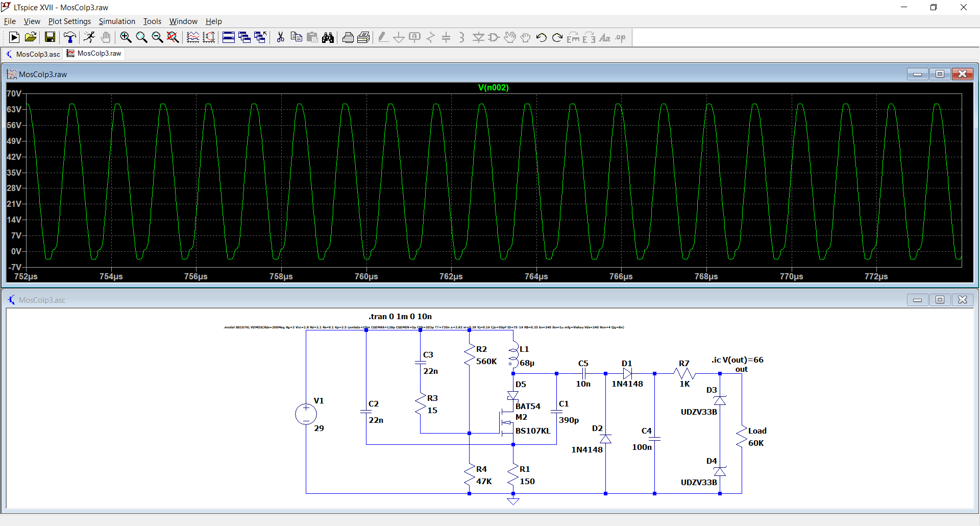Click the '.tran 0 1m 0 10n' directive
Viewport: 980px width, 526px height.
[x=400, y=317]
